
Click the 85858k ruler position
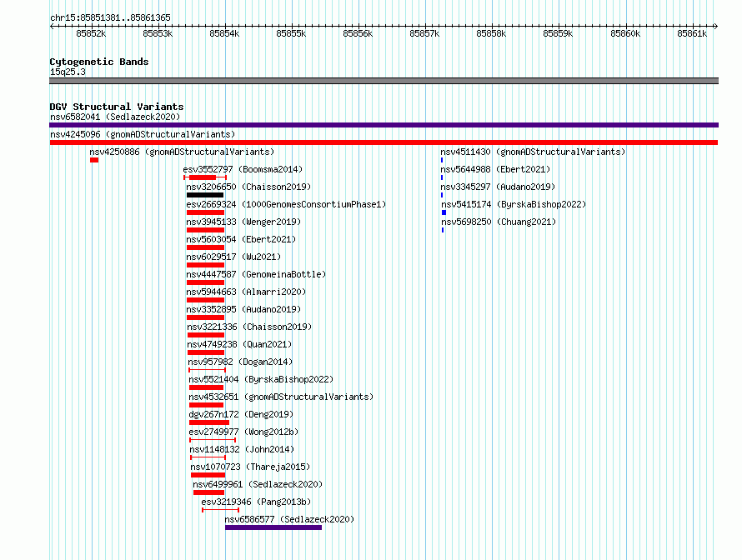point(491,33)
